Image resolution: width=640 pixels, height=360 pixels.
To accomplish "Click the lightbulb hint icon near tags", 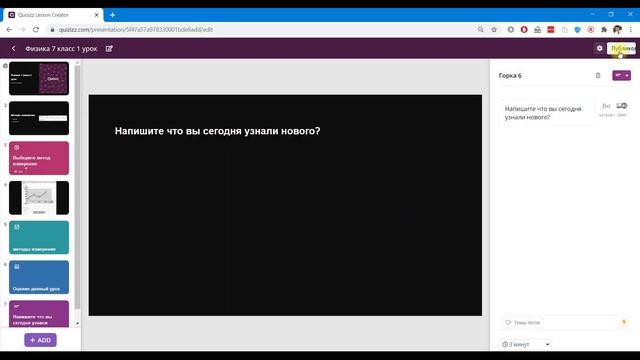I will 624,322.
